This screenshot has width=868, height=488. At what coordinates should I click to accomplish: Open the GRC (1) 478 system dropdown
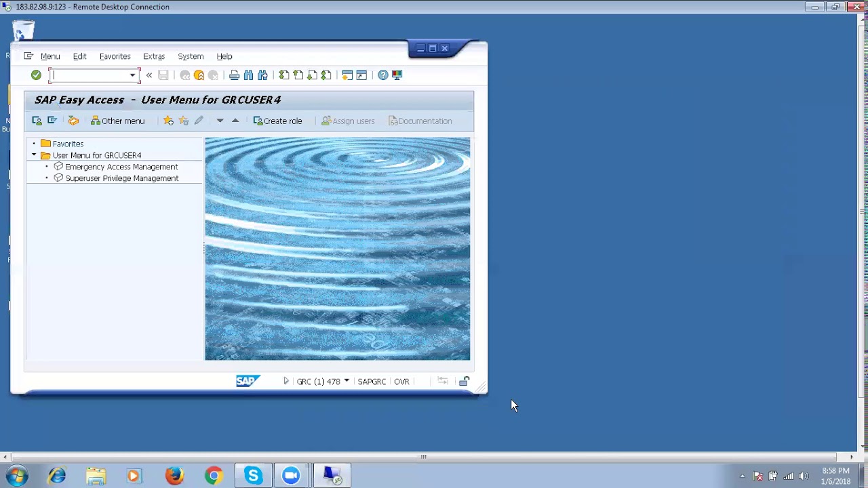click(346, 381)
